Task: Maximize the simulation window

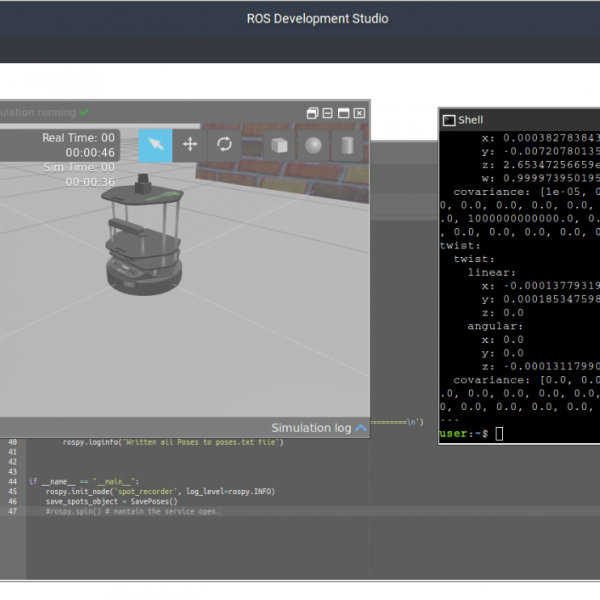Action: 343,113
